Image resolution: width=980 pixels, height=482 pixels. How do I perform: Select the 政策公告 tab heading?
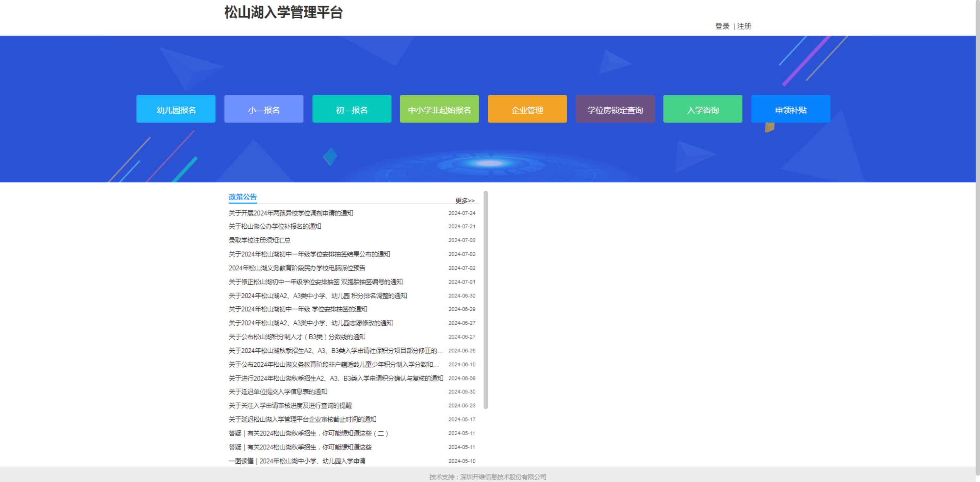[242, 197]
